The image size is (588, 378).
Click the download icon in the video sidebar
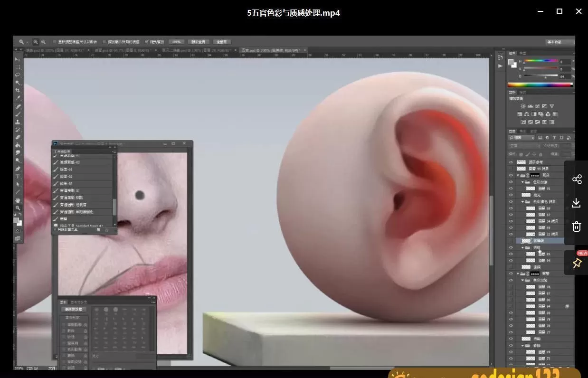[577, 203]
